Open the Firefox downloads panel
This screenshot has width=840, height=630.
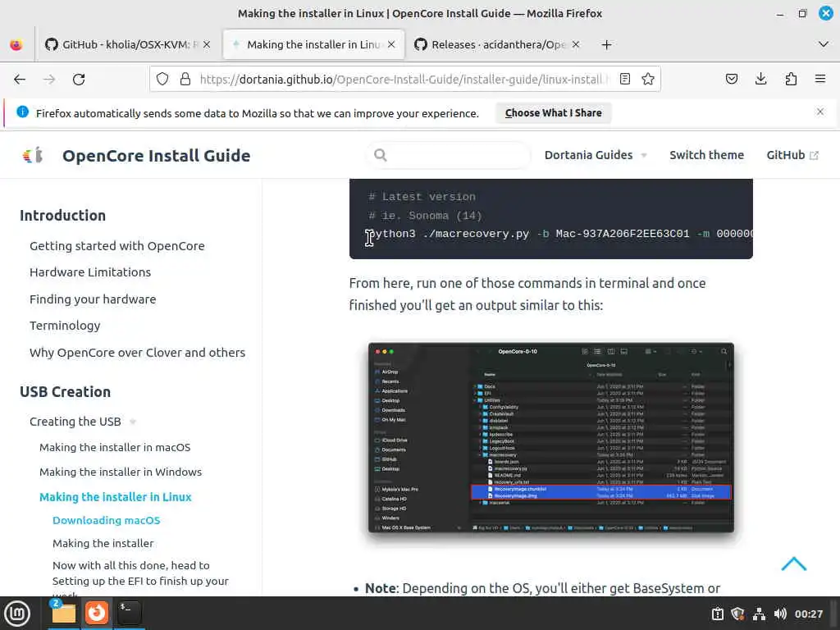(x=760, y=80)
